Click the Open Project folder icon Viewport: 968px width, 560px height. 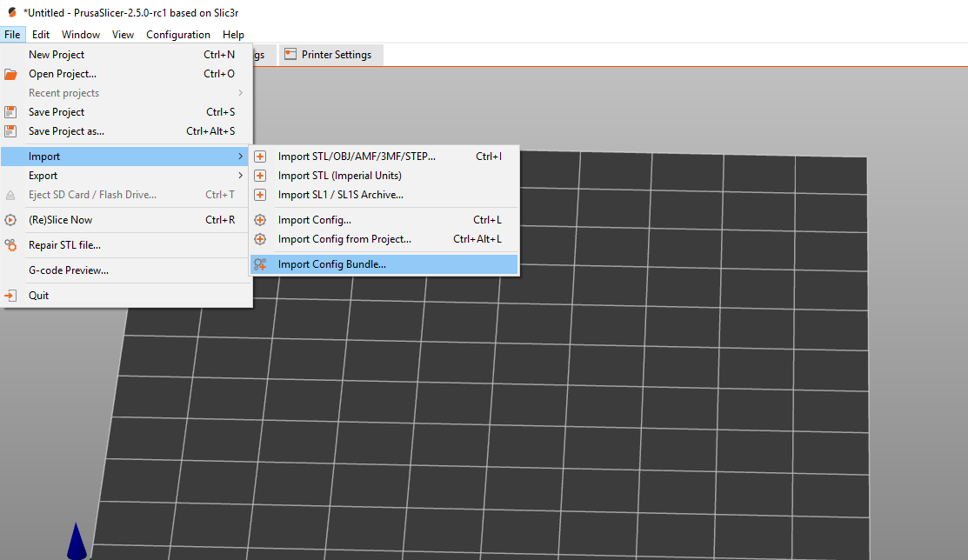tap(11, 74)
